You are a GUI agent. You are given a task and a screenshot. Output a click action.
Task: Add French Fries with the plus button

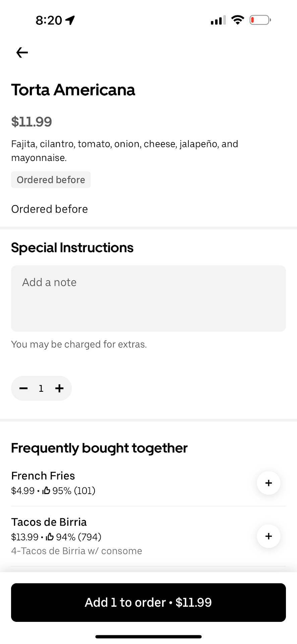(x=269, y=483)
